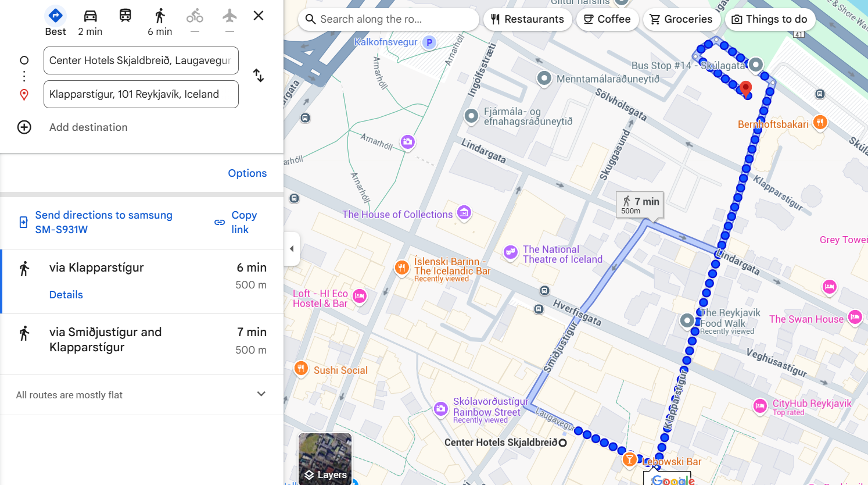Open Sushi Social restaurant marker
The height and width of the screenshot is (485, 868).
(x=301, y=368)
